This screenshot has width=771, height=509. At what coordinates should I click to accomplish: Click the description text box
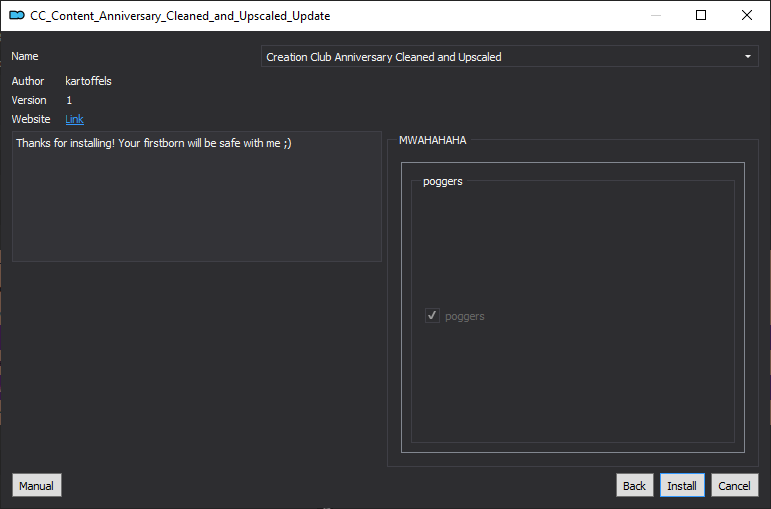(197, 196)
